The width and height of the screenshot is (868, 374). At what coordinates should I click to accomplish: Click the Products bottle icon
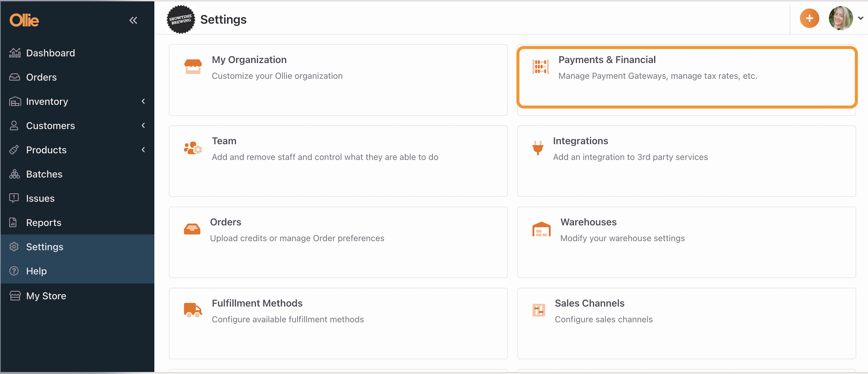pyautogui.click(x=14, y=150)
